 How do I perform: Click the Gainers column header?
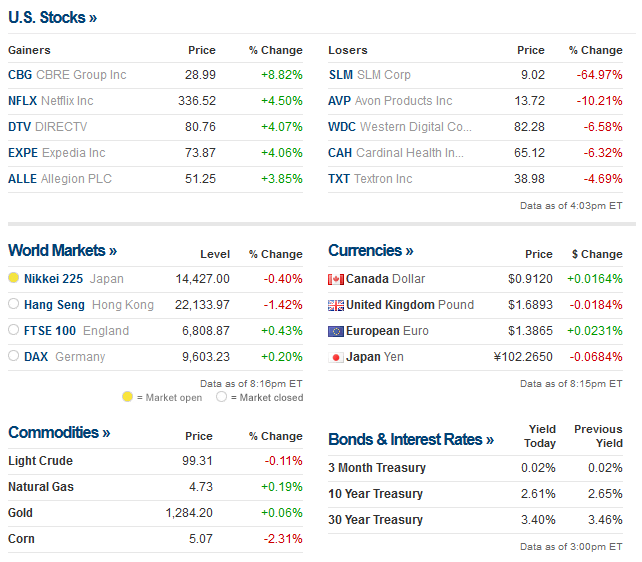click(x=29, y=50)
